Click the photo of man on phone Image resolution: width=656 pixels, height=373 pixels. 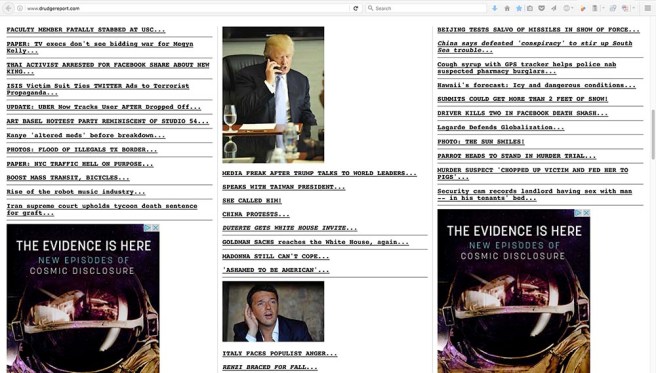tap(273, 95)
